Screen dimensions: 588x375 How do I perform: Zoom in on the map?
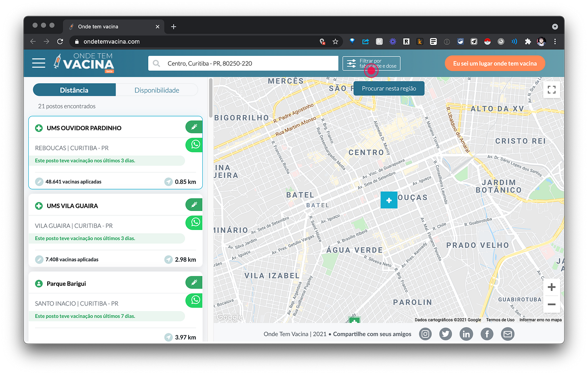coord(552,287)
